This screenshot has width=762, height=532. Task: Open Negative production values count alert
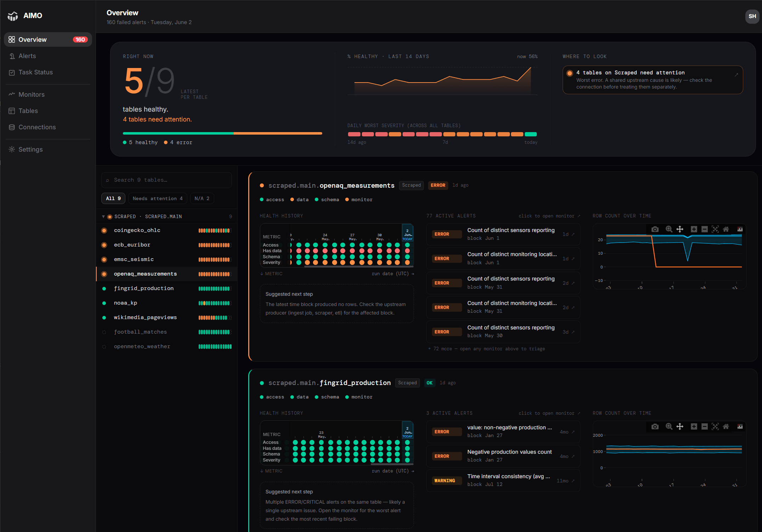(x=503, y=456)
